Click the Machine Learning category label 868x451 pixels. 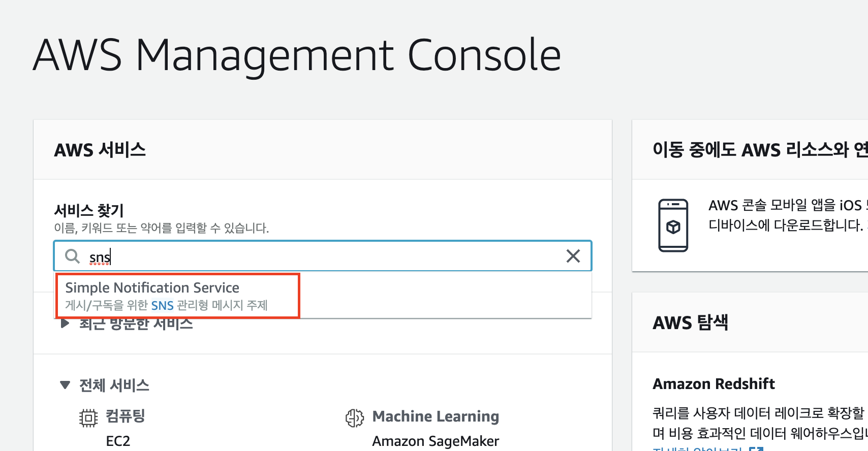pos(436,416)
